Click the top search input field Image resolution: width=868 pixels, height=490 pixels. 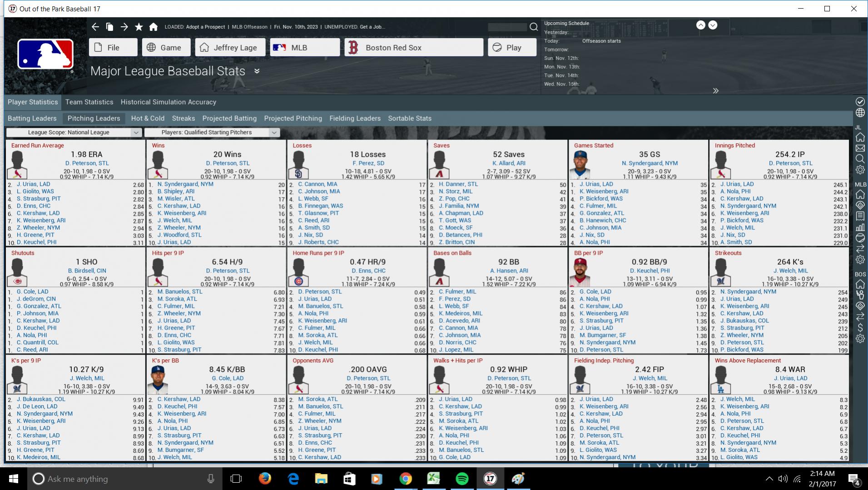pyautogui.click(x=507, y=27)
